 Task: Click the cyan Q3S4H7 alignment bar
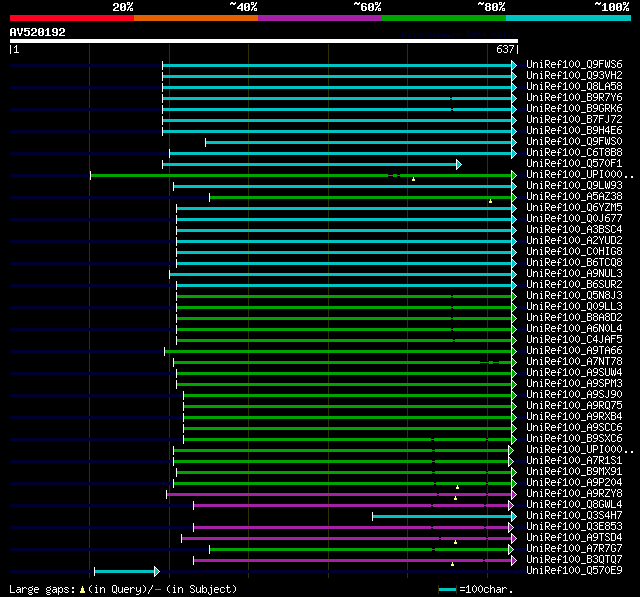(442, 516)
